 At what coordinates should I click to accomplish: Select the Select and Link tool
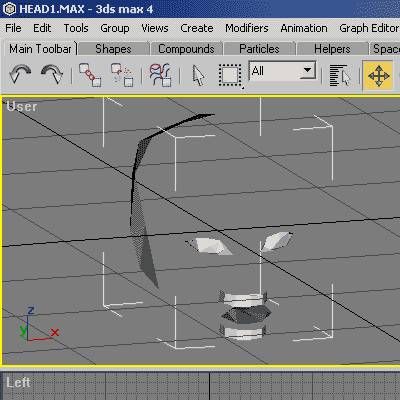tap(90, 75)
